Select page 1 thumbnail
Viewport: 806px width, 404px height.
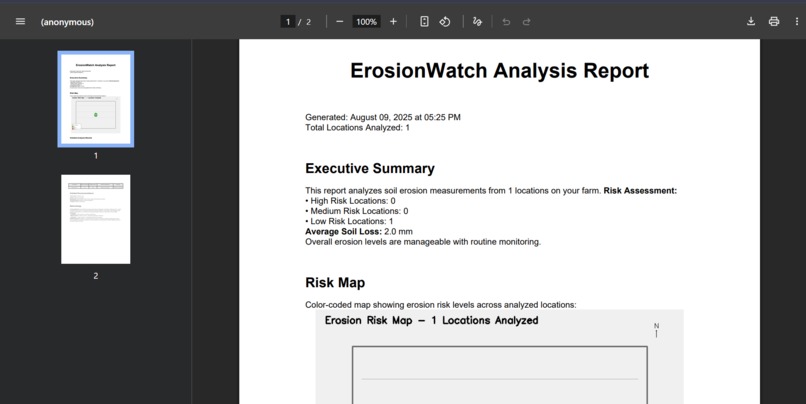96,99
